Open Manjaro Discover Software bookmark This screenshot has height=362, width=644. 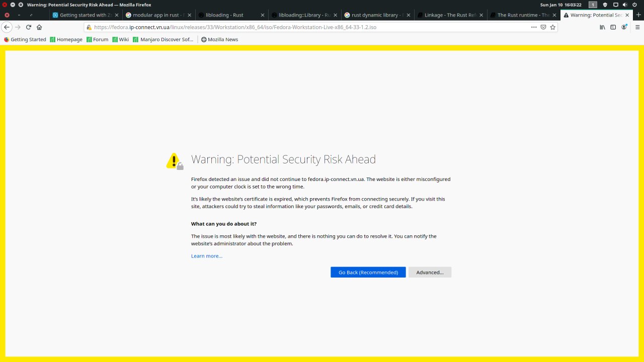coord(163,39)
